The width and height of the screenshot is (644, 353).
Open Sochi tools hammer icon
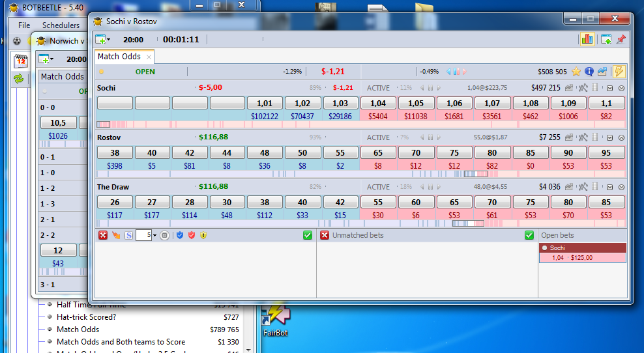(x=583, y=88)
